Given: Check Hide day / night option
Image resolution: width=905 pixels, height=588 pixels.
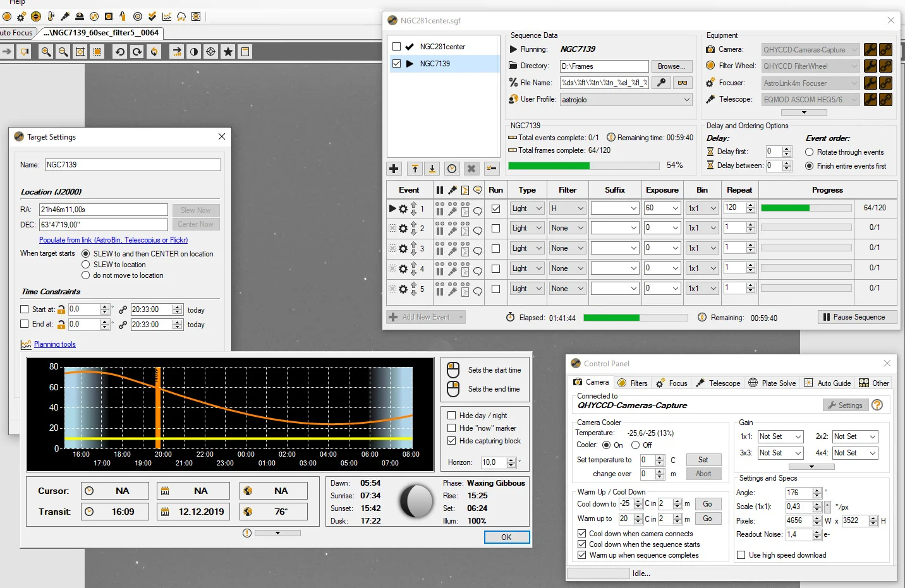Looking at the screenshot, I should click(452, 416).
